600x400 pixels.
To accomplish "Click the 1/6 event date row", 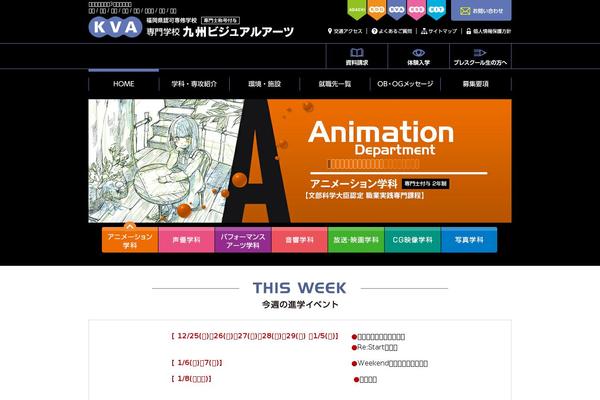I will pyautogui.click(x=197, y=363).
